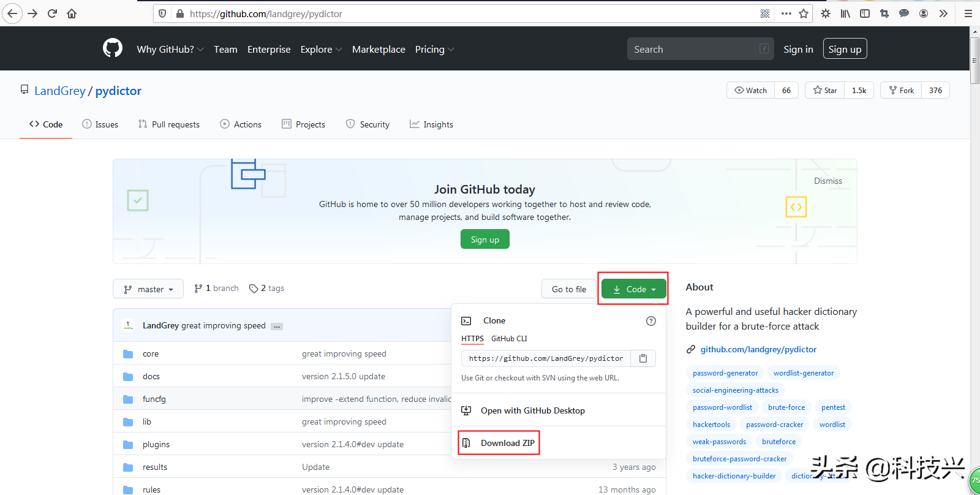
Task: Click the Go to file button
Action: click(x=569, y=289)
